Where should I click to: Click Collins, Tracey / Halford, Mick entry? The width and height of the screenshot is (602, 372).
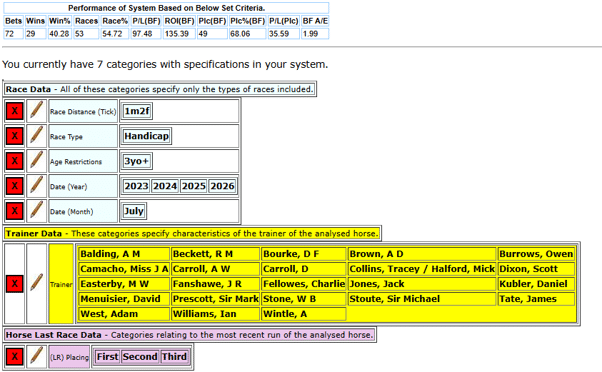coord(422,269)
